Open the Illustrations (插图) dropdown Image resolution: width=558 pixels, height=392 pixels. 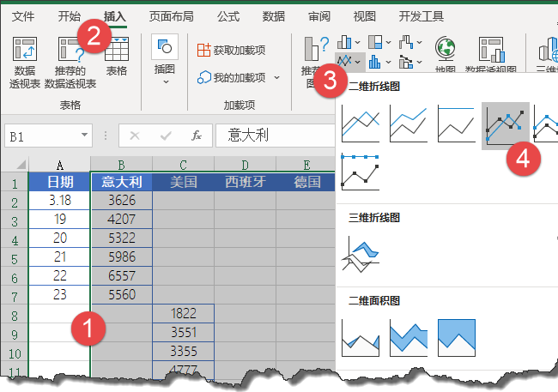point(165,60)
